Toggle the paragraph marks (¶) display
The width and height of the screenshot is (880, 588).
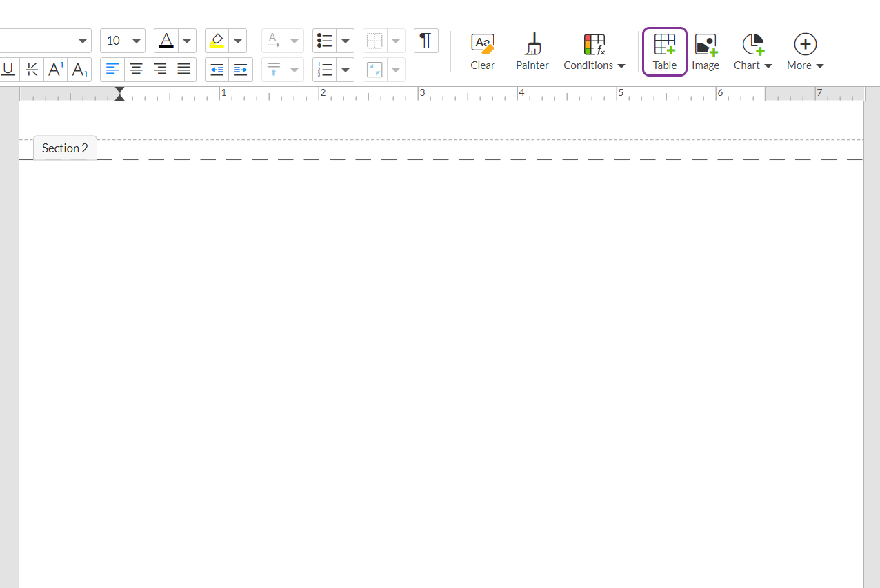tap(426, 41)
